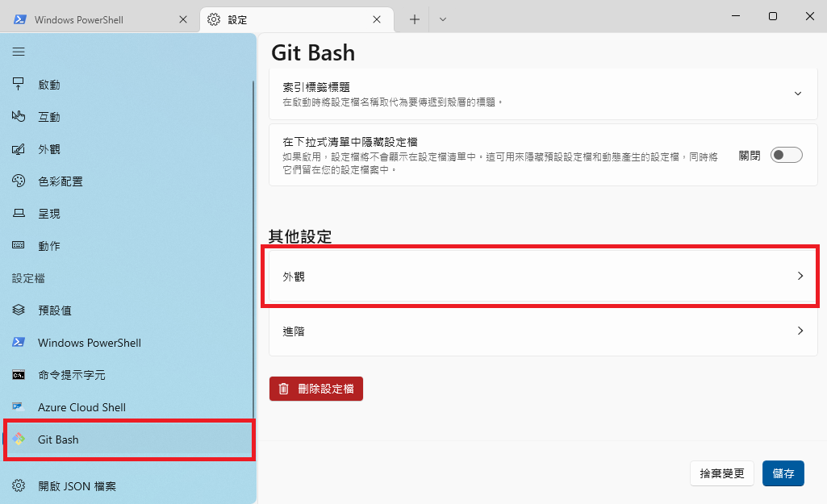Select 預設值 profile defaults
This screenshot has height=504, width=827.
[x=128, y=310]
